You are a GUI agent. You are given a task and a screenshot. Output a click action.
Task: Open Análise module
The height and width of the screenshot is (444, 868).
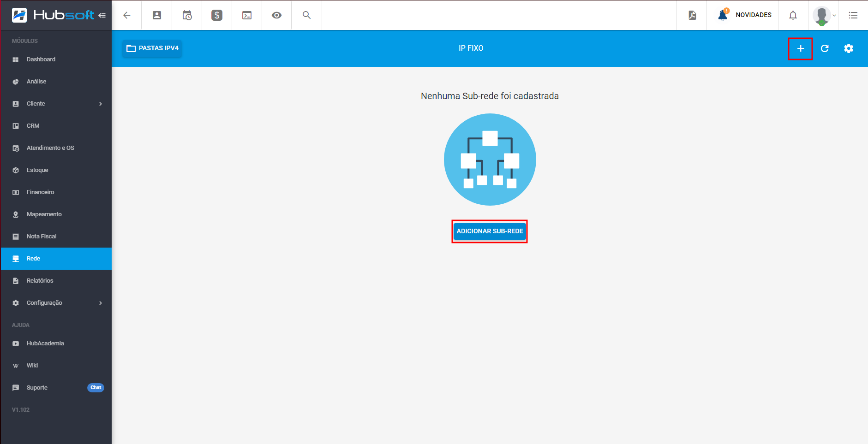(56, 82)
